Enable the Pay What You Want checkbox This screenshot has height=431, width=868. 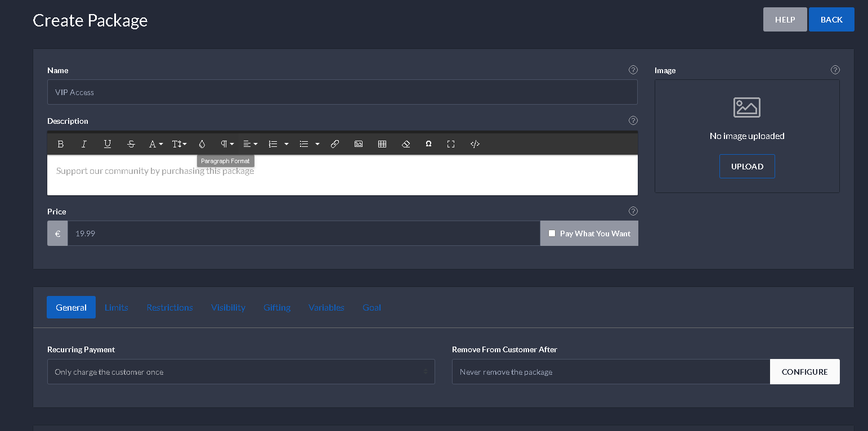[x=552, y=234]
